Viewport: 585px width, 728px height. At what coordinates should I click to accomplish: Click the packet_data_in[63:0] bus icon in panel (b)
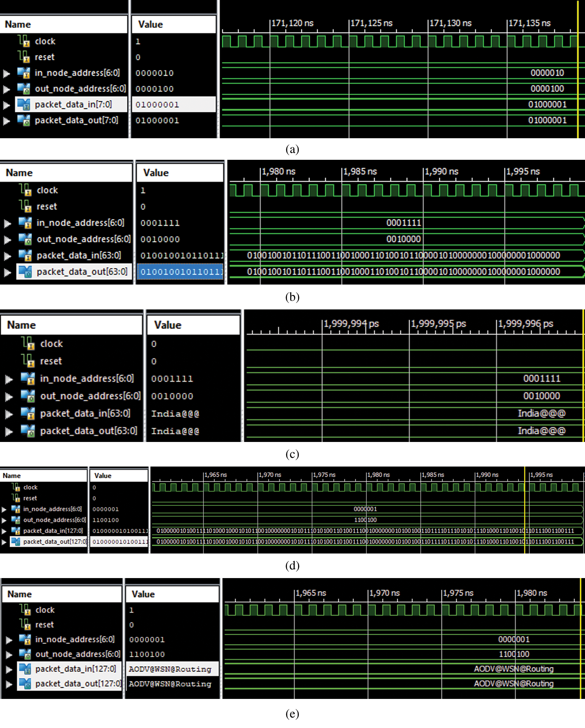25,256
